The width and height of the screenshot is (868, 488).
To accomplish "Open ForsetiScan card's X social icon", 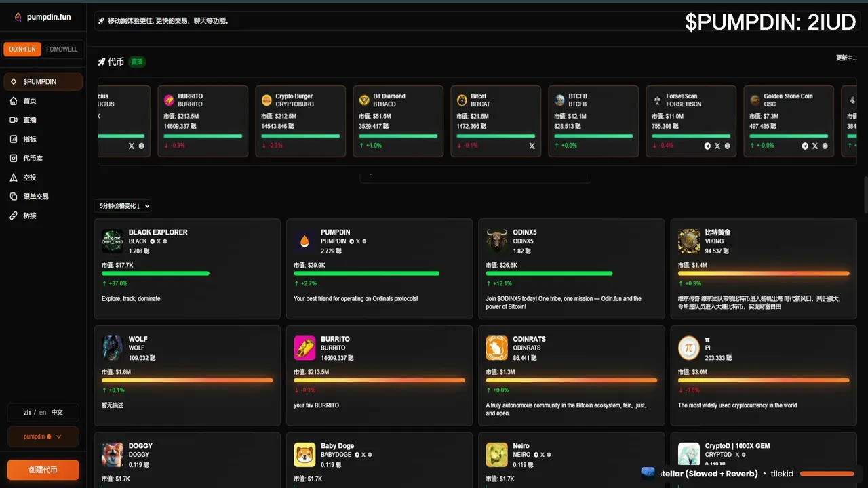I will (x=717, y=146).
